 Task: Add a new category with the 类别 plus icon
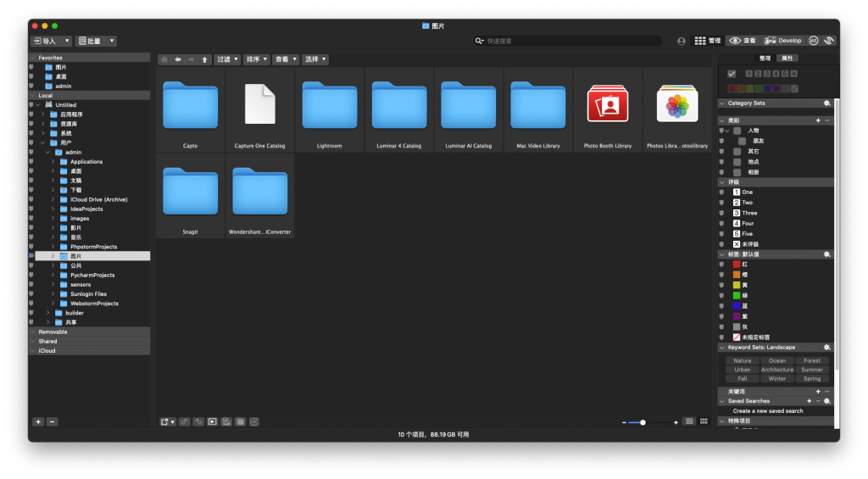[x=818, y=120]
